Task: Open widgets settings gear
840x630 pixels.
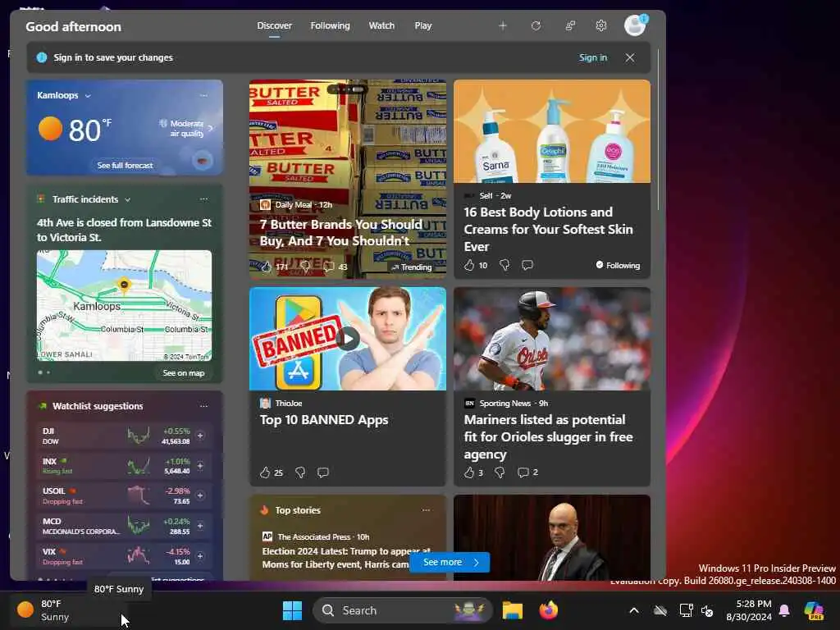Action: coord(601,25)
